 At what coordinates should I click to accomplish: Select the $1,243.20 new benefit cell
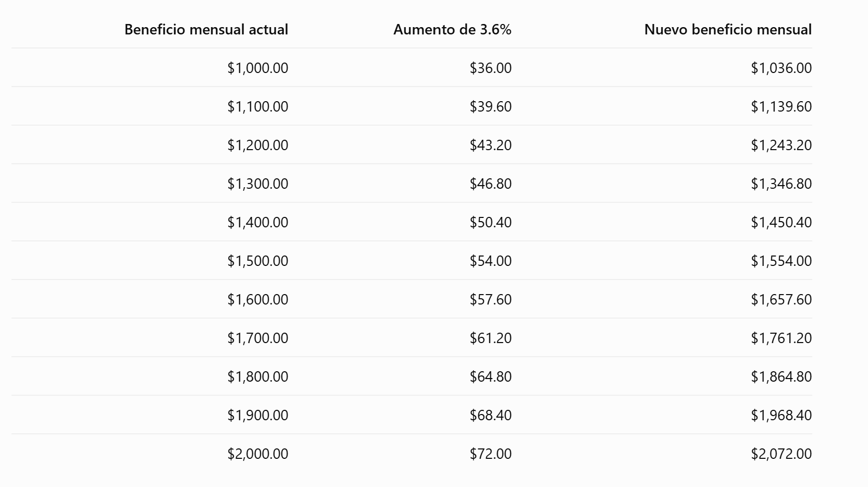pos(782,145)
